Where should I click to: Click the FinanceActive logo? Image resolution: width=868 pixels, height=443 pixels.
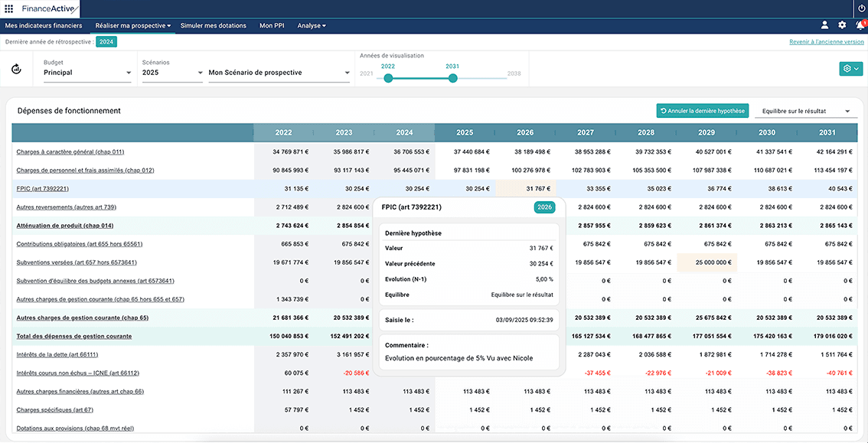pos(49,9)
